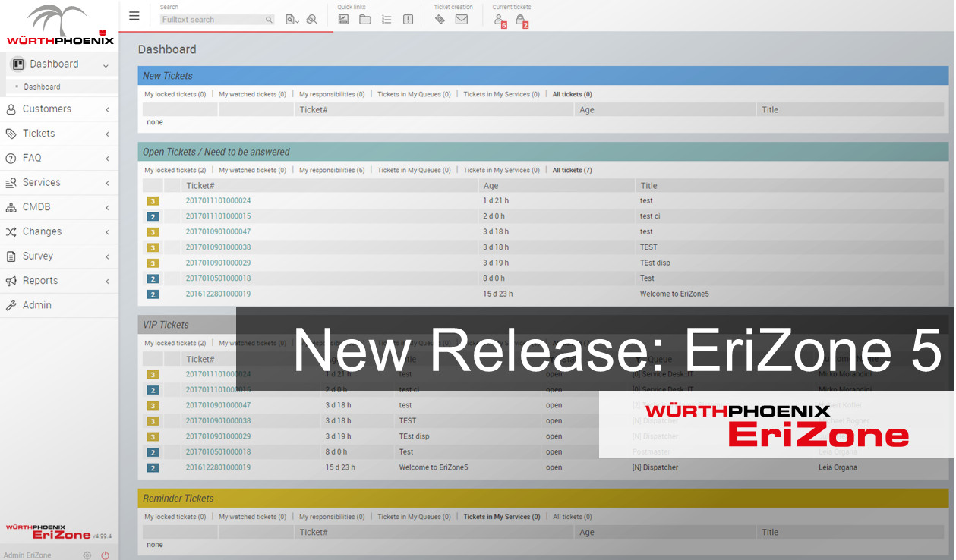Viewport: 956px width, 560px height.
Task: Expand the Services submenu arrow
Action: click(x=107, y=183)
